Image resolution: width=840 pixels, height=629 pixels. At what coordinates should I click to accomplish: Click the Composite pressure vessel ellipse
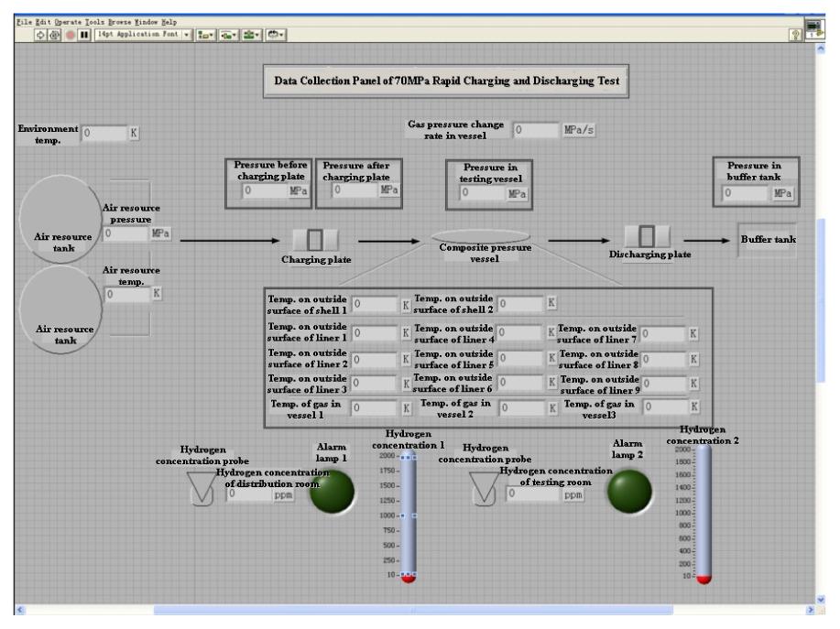(x=480, y=237)
